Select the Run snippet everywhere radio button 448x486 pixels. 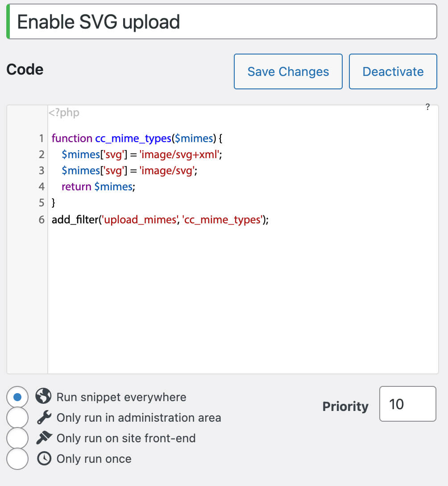tap(17, 397)
